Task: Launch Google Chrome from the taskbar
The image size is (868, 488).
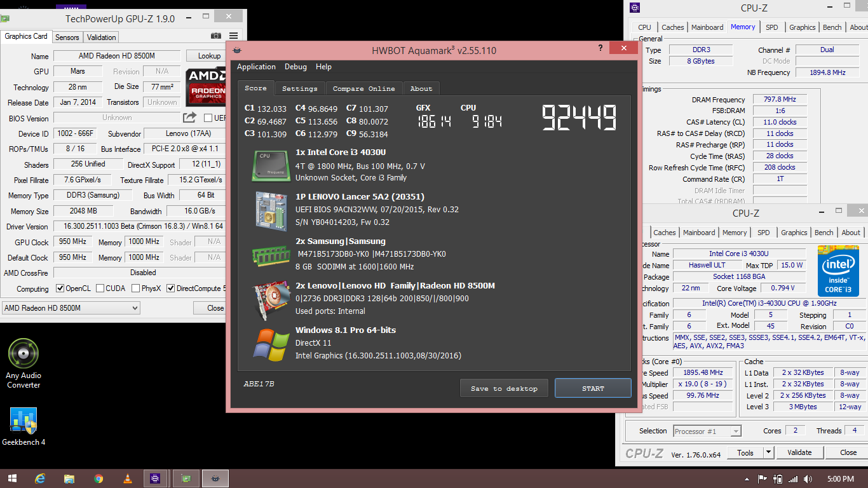Action: (98, 478)
